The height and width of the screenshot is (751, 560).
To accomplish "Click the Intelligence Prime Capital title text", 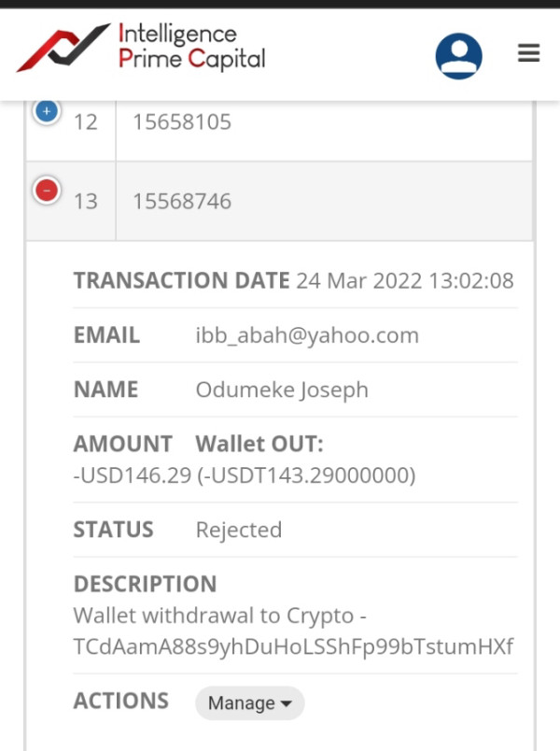I will (x=191, y=47).
